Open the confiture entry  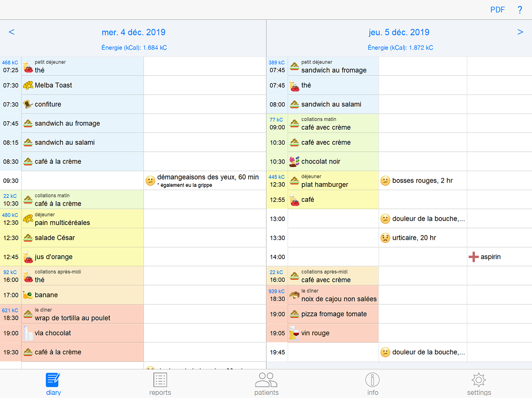83,104
